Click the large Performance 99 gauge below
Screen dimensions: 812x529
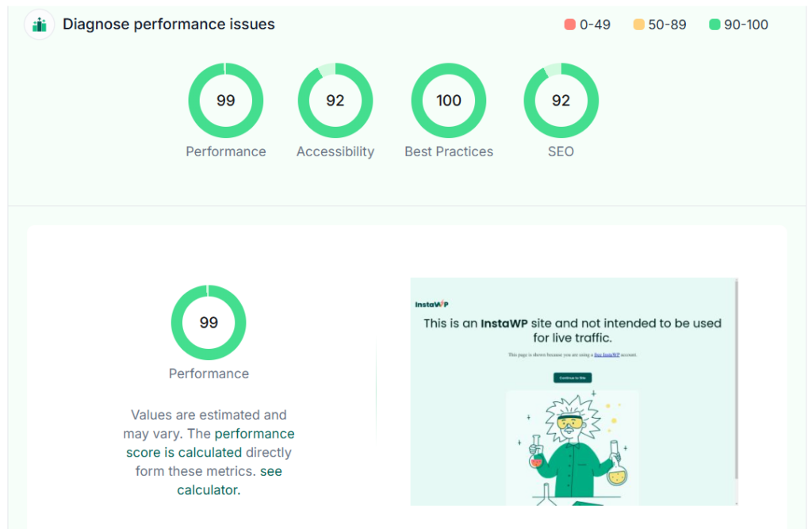209,322
